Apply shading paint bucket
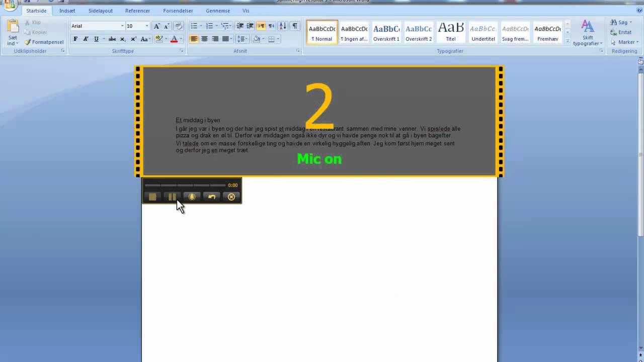 (x=256, y=39)
